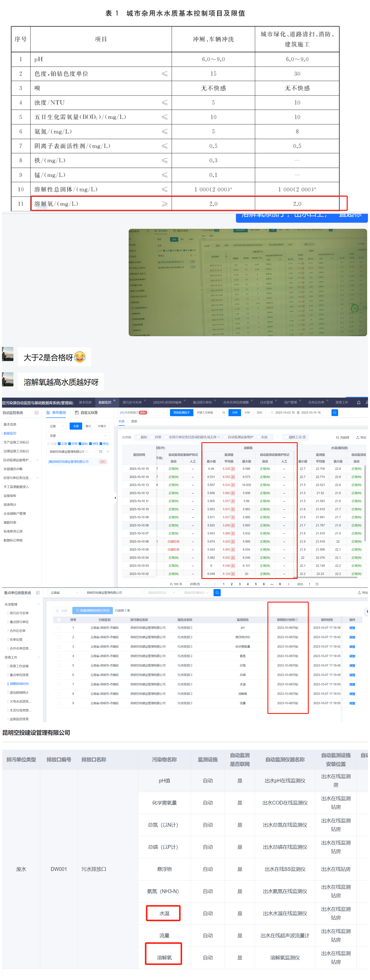Screen dimensions: 370x980
Task: Close the 排污许可名单 tab
Action: click(x=145, y=401)
